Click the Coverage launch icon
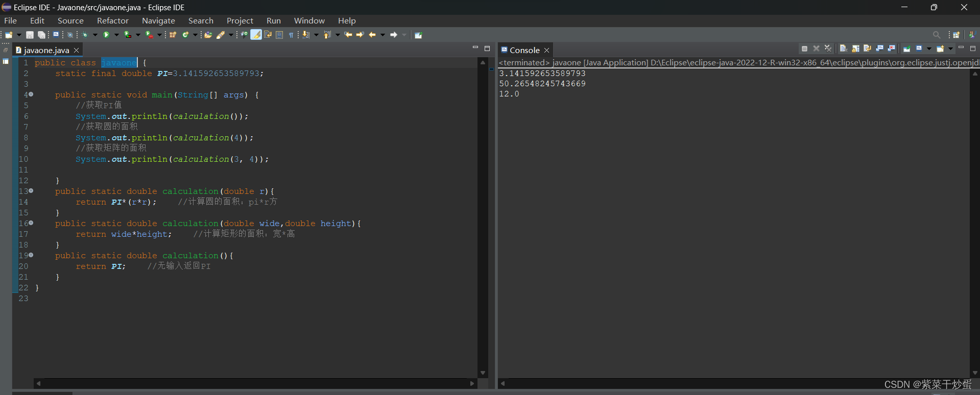This screenshot has width=980, height=395. [127, 35]
